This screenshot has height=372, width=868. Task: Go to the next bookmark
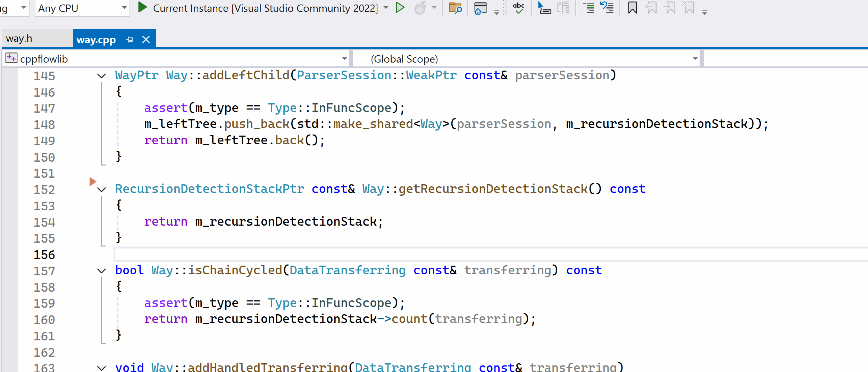pyautogui.click(x=670, y=8)
